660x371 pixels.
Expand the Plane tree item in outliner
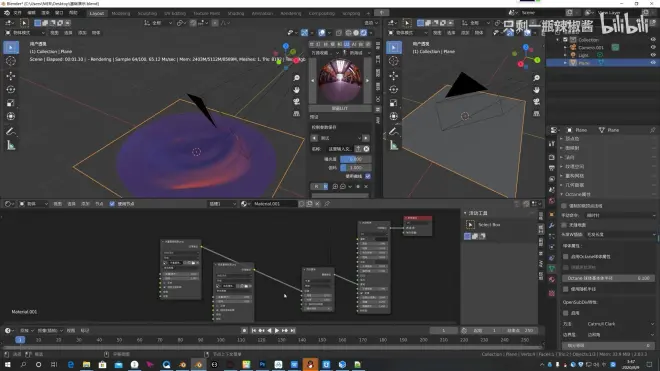tap(565, 62)
